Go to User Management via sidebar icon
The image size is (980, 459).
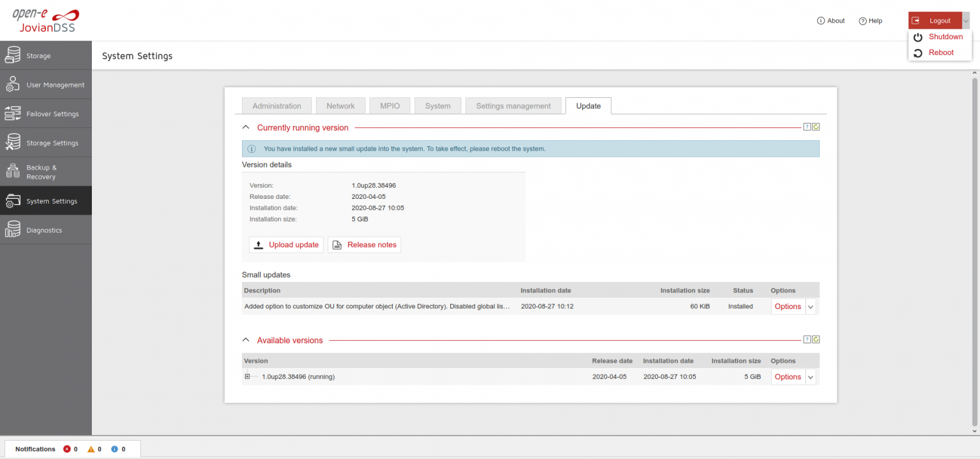coord(13,84)
